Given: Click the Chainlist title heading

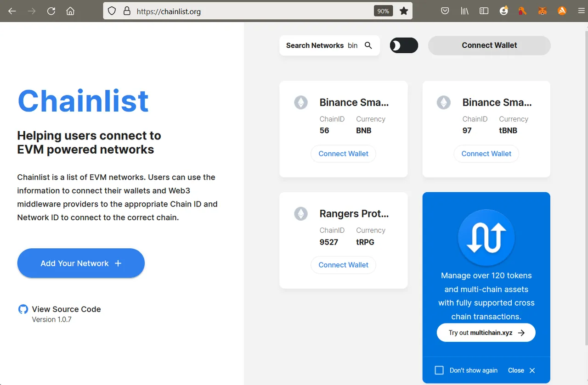Looking at the screenshot, I should pyautogui.click(x=83, y=100).
